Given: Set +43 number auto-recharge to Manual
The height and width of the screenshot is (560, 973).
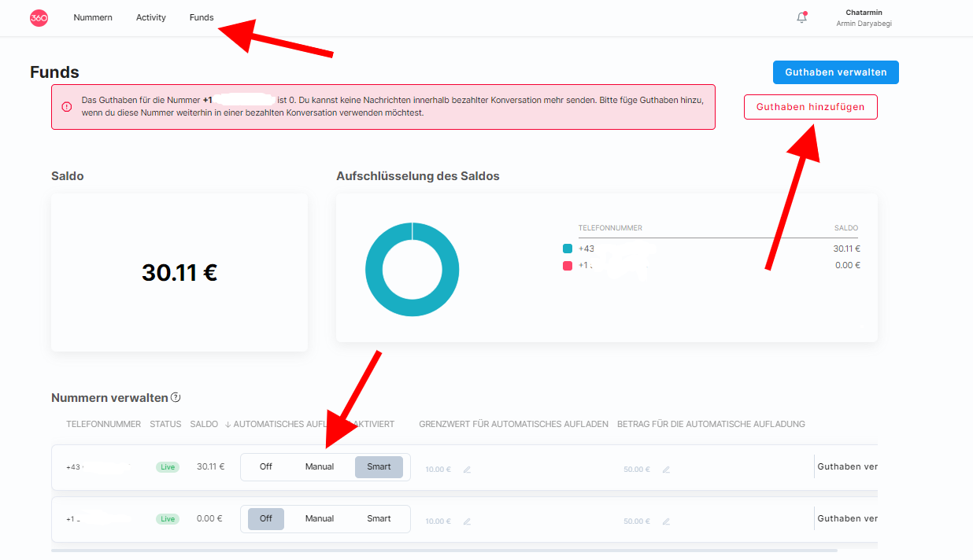Looking at the screenshot, I should [x=320, y=466].
